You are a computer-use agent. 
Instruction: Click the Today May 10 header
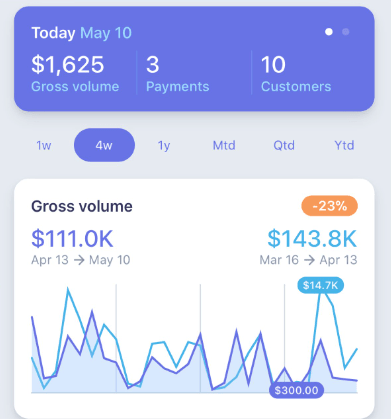pos(82,33)
